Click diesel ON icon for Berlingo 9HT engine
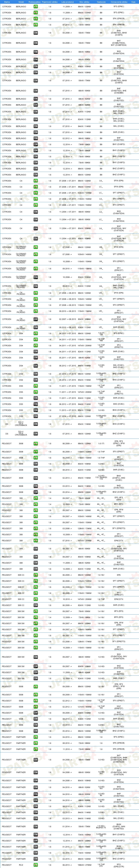The width and height of the screenshot is (139, 868). pyautogui.click(x=36, y=43)
